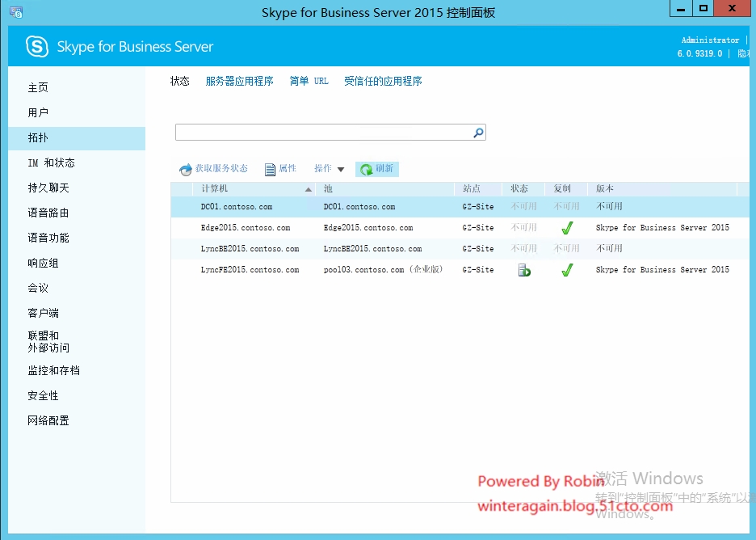Open 客户端 section
This screenshot has height=540, width=756.
click(x=44, y=313)
